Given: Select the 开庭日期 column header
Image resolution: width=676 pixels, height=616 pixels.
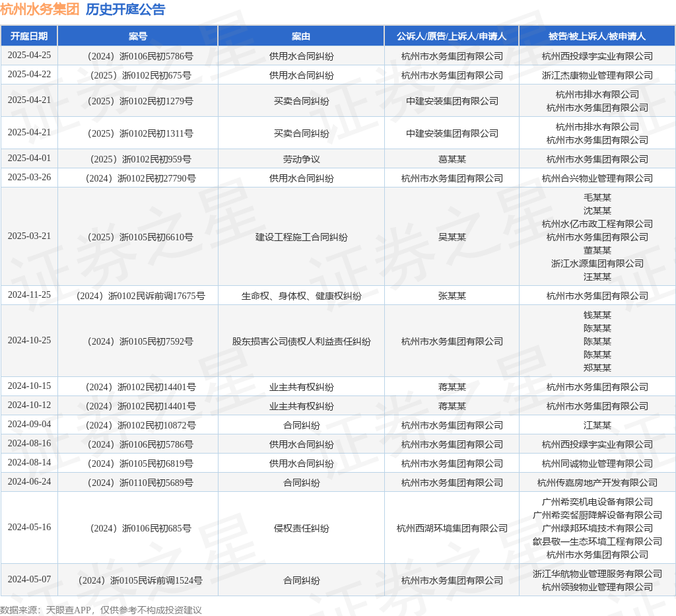Looking at the screenshot, I should 29,36.
